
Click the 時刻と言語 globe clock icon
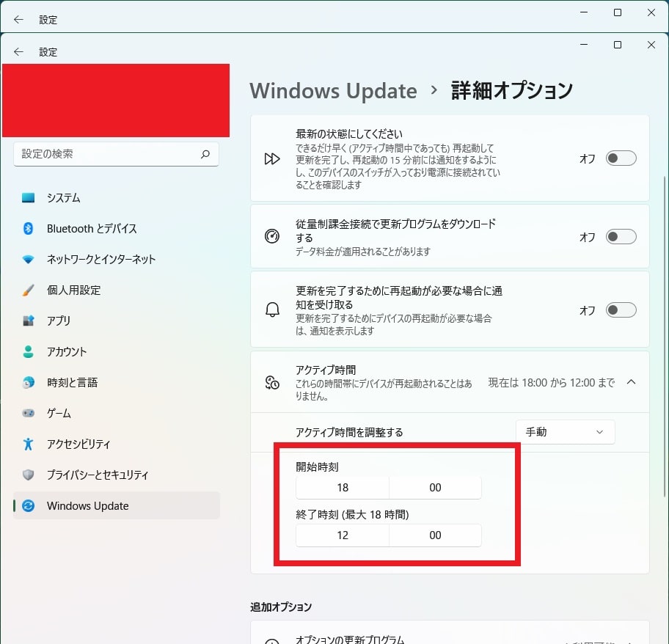pyautogui.click(x=28, y=383)
